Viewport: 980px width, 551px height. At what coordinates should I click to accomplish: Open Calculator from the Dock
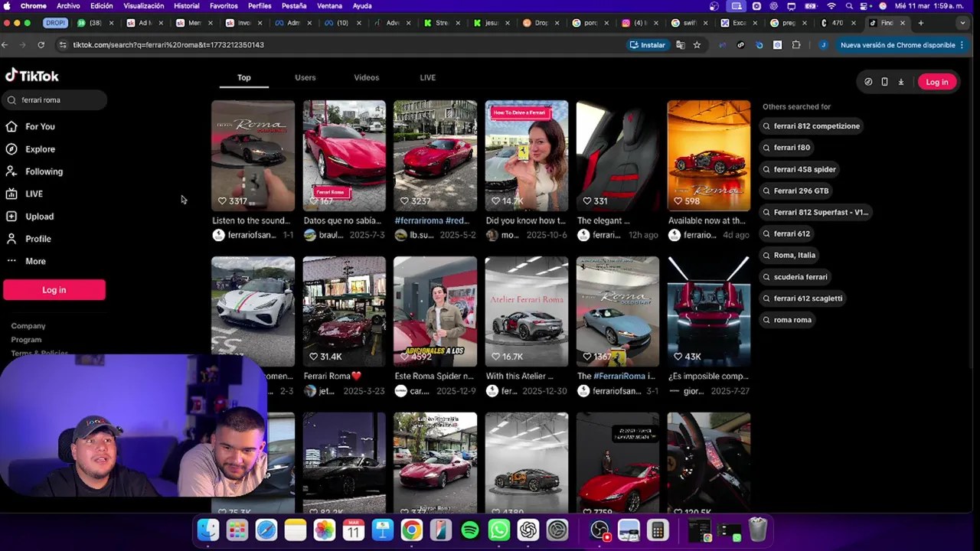point(658,530)
